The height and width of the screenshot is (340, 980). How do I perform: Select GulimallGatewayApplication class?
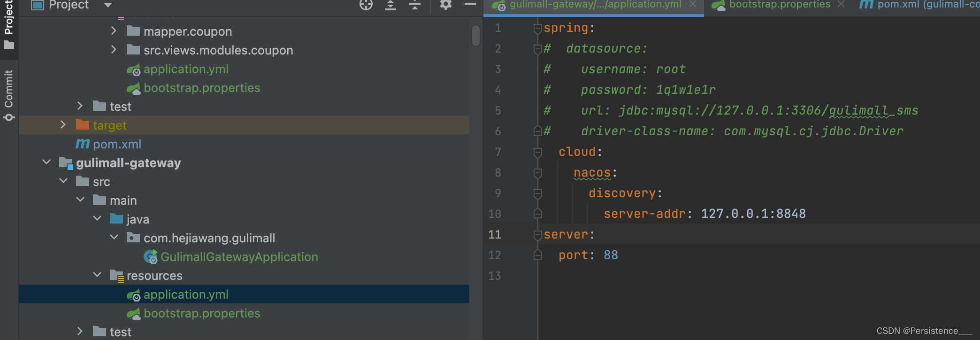point(239,257)
